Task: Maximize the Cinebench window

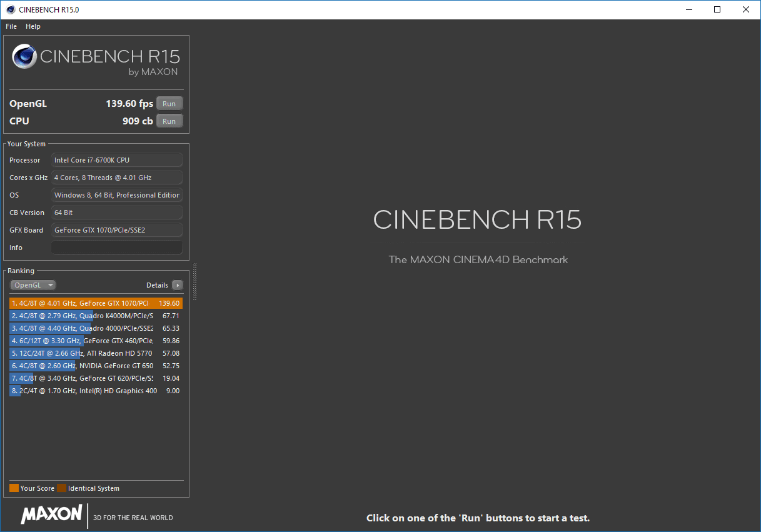Action: click(717, 9)
